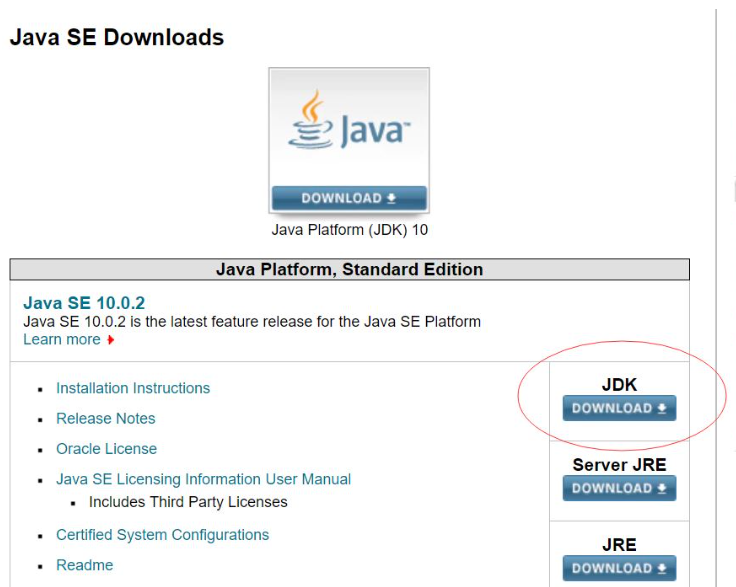The height and width of the screenshot is (587, 736).
Task: Open the Certified System Configurations link
Action: click(162, 535)
